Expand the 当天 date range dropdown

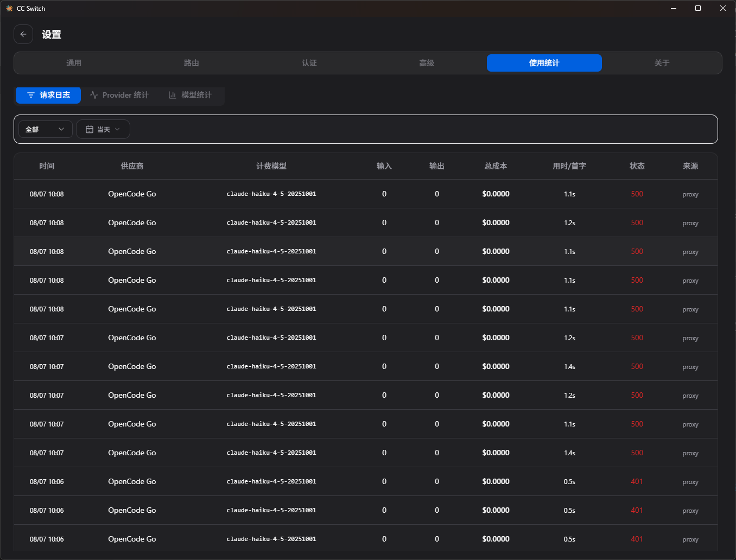point(103,129)
